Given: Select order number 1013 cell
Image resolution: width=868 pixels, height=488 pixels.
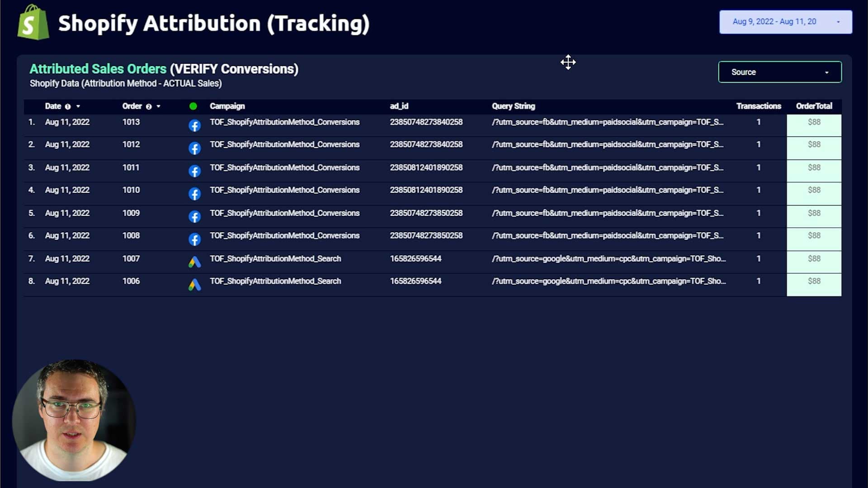Looking at the screenshot, I should pyautogui.click(x=131, y=122).
